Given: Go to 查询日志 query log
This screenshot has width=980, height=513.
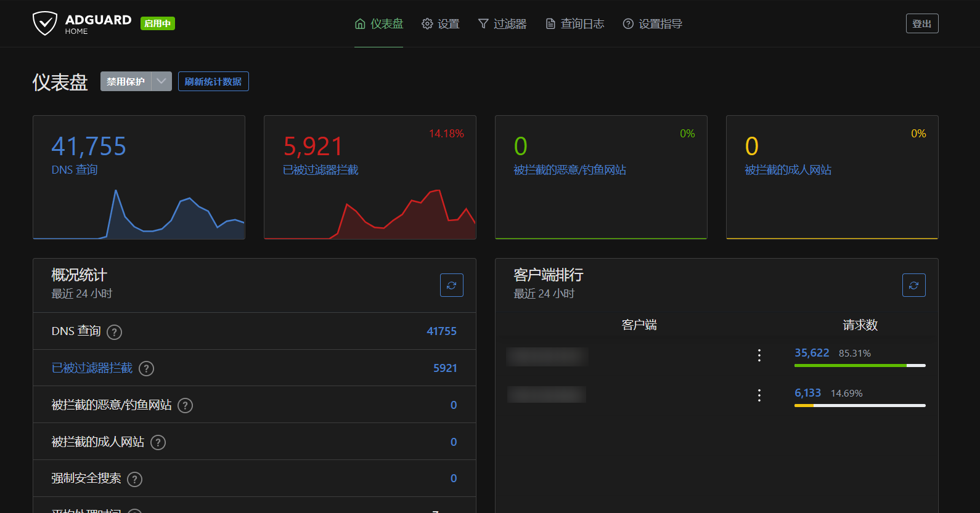Looking at the screenshot, I should (574, 24).
